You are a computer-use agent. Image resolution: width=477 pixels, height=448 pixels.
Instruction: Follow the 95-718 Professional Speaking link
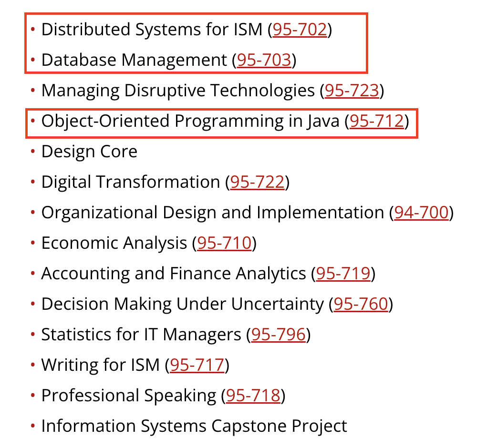[253, 396]
